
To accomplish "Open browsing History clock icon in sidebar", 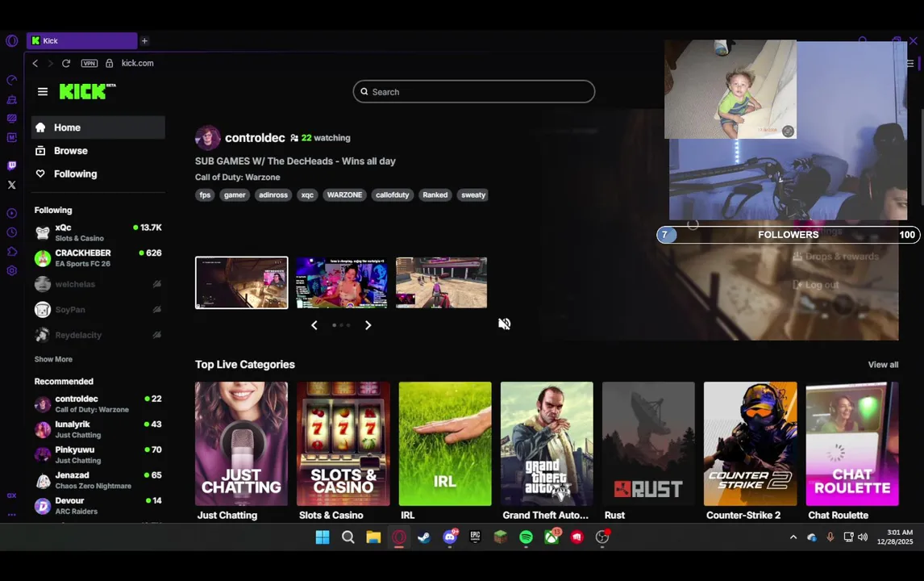I will [x=12, y=232].
